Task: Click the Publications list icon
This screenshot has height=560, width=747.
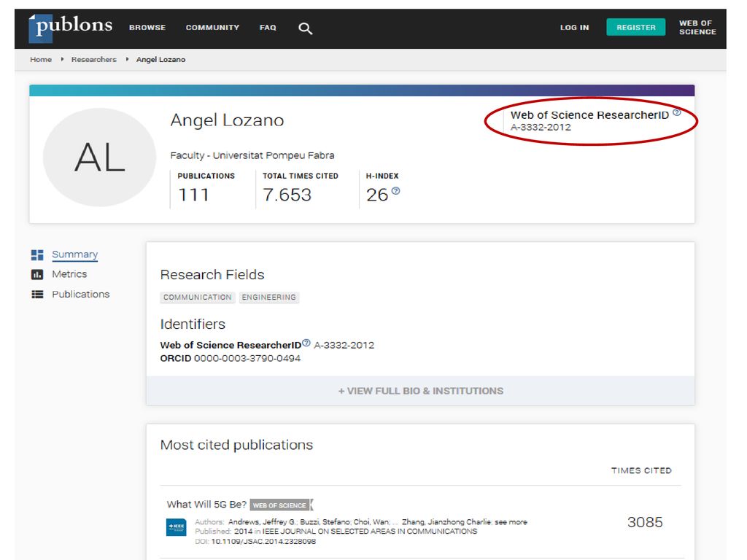Action: click(x=37, y=295)
